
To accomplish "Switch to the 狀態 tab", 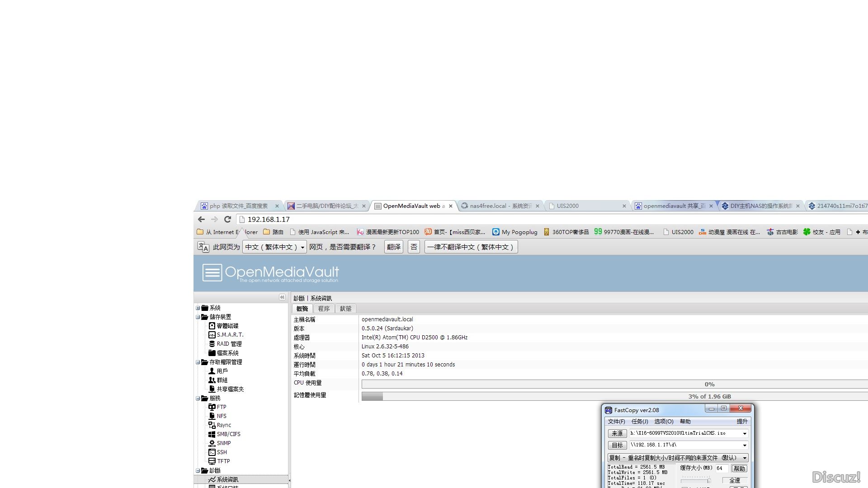I will click(345, 309).
